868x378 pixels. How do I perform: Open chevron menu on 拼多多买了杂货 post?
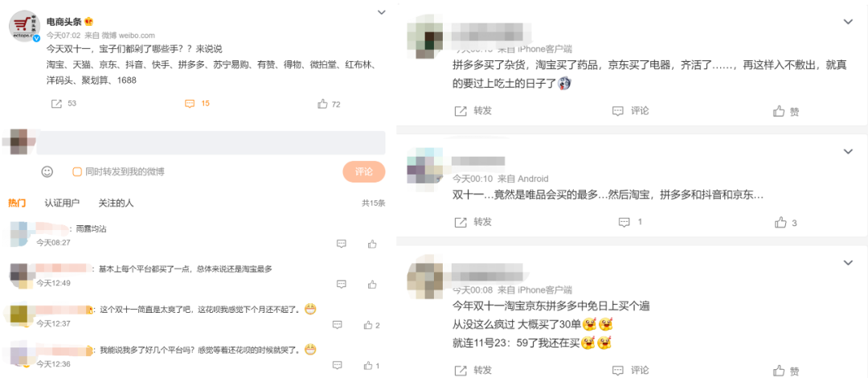point(848,22)
